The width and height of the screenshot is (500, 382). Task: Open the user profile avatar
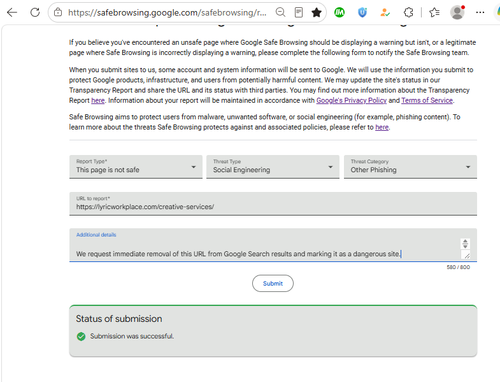457,12
